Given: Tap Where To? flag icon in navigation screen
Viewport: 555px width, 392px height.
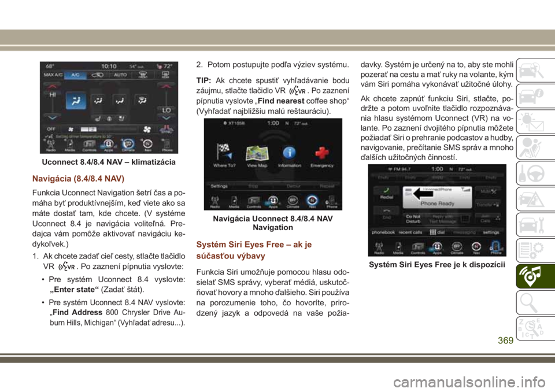Looking at the screenshot, I should pyautogui.click(x=224, y=155).
